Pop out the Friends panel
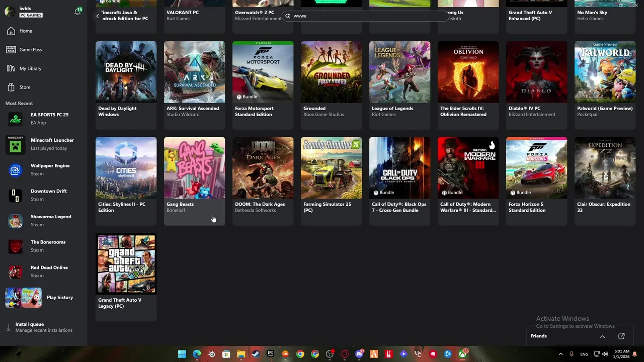Image resolution: width=644 pixels, height=362 pixels. 621,336
